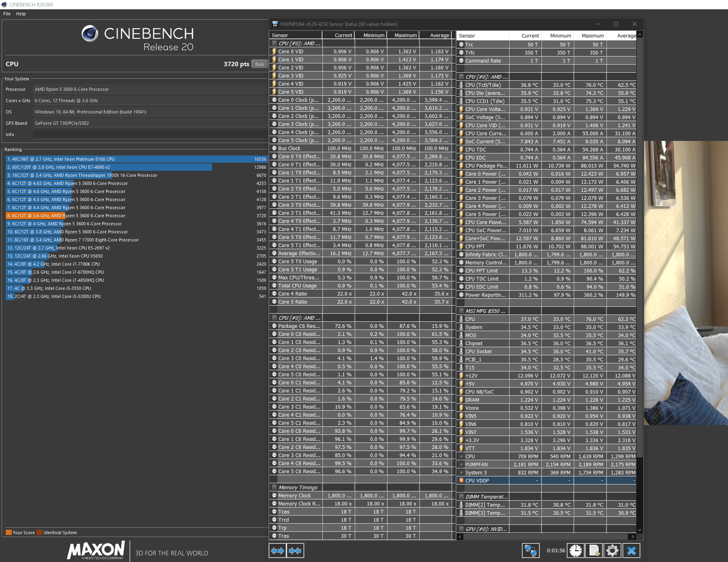The width and height of the screenshot is (728, 562).
Task: Click the expand sensor columns arrows icon in HWiNFO
Action: (278, 551)
